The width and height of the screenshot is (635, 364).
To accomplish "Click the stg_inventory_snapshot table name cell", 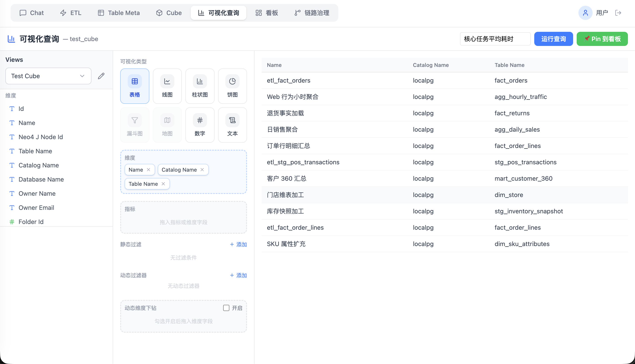I will 529,211.
